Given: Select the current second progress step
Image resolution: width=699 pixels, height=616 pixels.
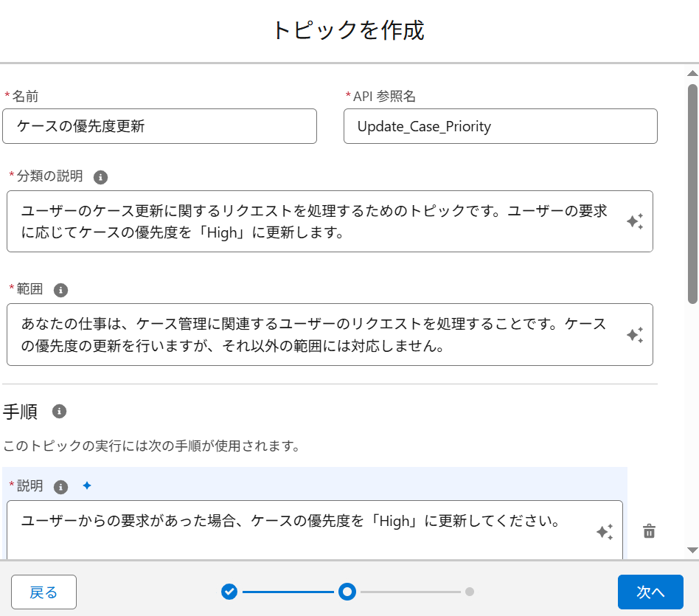Looking at the screenshot, I should 347,592.
